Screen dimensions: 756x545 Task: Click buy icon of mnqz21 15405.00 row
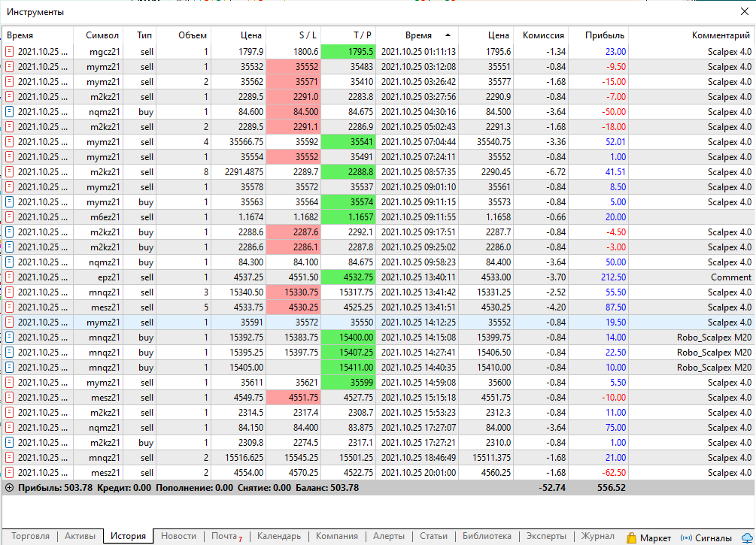[9, 367]
